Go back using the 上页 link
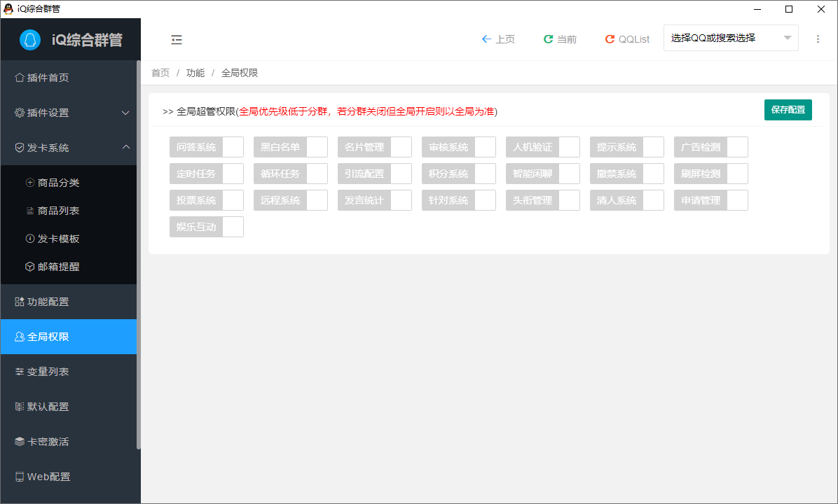Image resolution: width=838 pixels, height=504 pixels. tap(498, 38)
